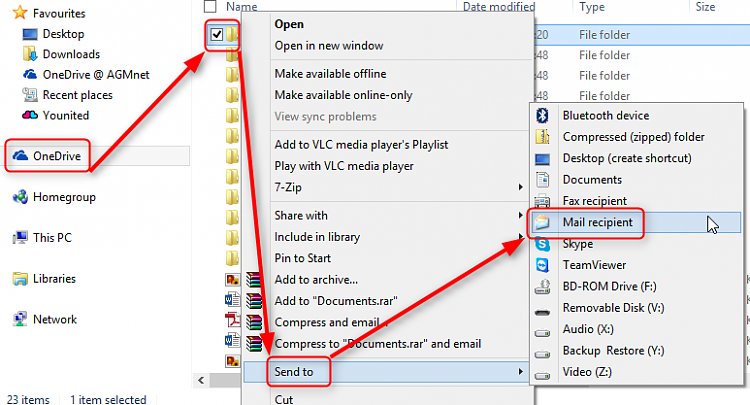This screenshot has height=405, width=750.
Task: Select Add to VLC media player's Playlist
Action: pyautogui.click(x=361, y=144)
